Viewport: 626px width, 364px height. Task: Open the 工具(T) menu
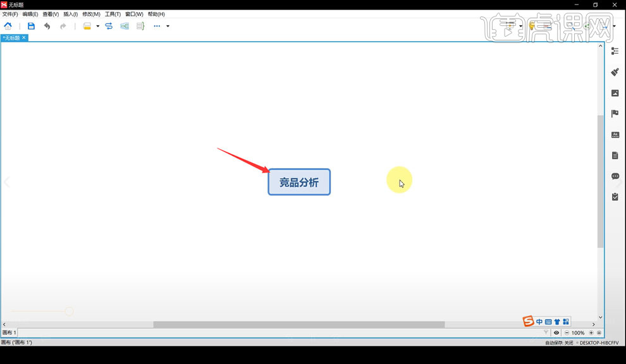coord(112,13)
